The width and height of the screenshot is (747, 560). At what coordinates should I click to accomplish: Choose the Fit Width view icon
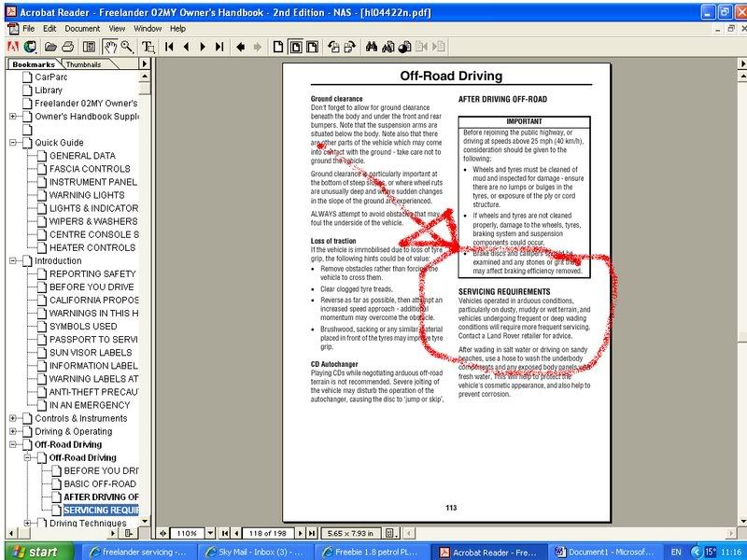click(313, 47)
